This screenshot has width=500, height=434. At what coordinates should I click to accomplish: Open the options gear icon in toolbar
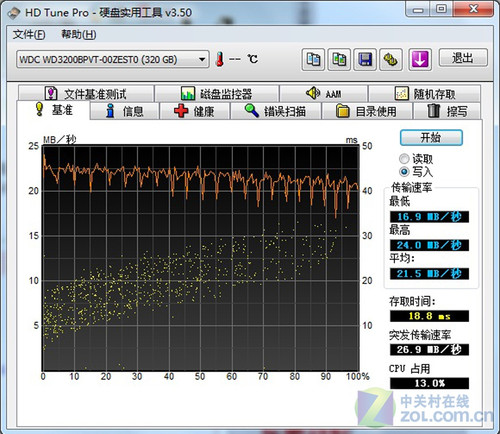click(391, 60)
